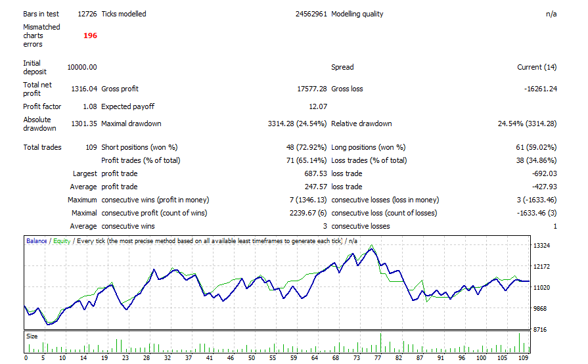
Task: Click the Gross loss value -16261.24
Action: click(x=537, y=89)
